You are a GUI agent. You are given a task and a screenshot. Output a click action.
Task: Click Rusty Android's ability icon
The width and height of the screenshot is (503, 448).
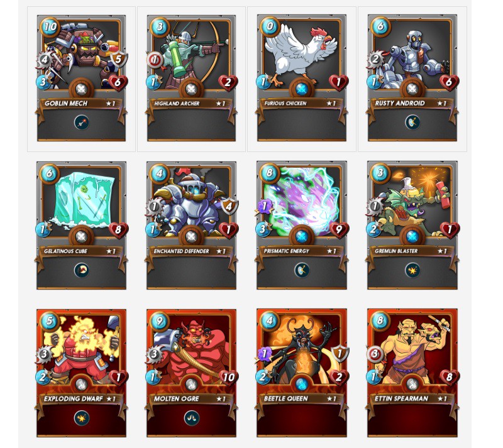[x=412, y=122]
